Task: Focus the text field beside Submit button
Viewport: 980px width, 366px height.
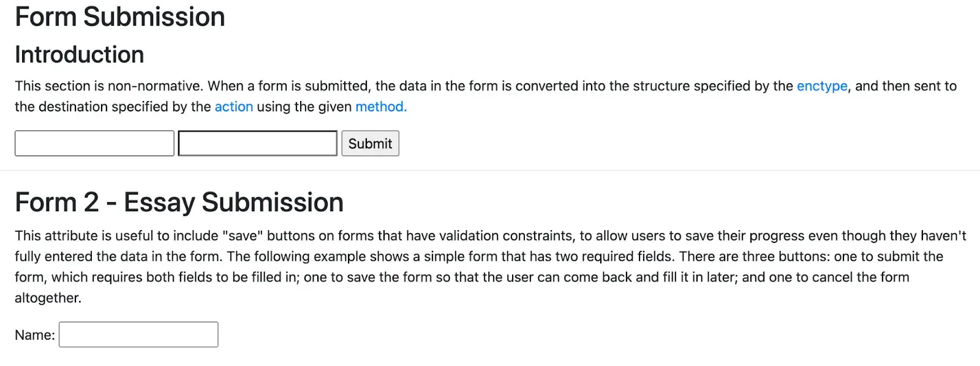Action: 257,143
